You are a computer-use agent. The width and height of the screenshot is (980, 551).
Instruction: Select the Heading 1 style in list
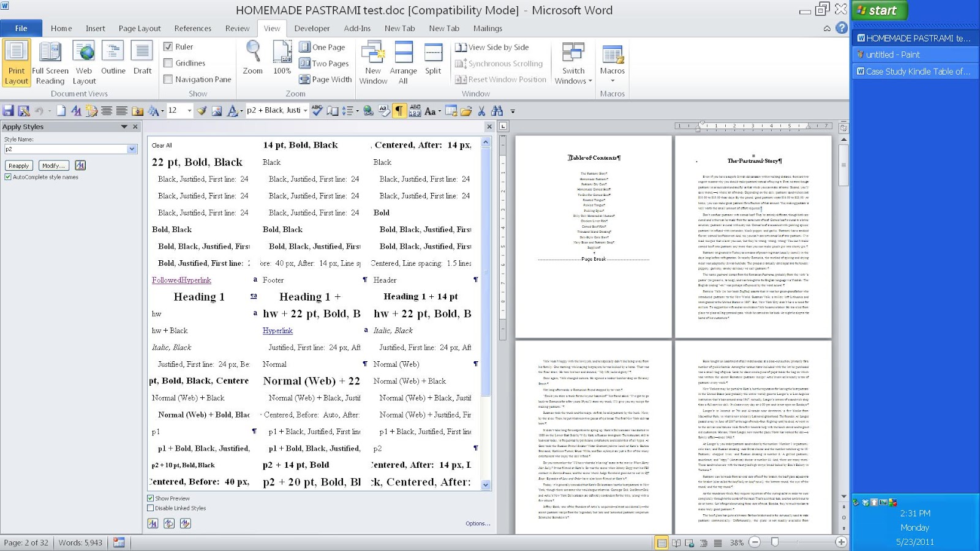click(x=199, y=297)
